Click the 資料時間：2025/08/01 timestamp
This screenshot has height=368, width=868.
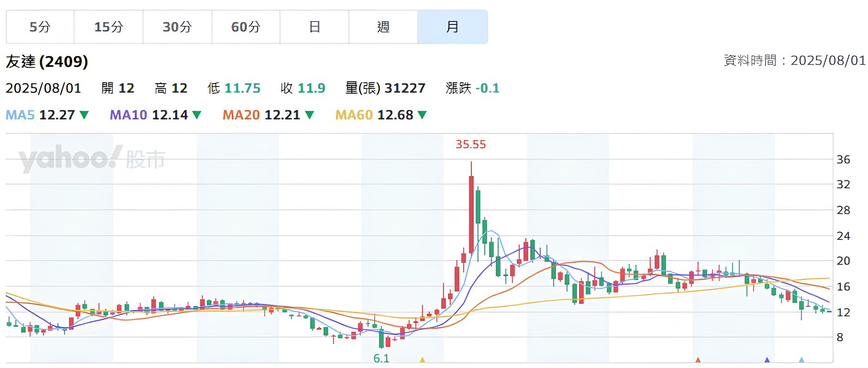[795, 60]
